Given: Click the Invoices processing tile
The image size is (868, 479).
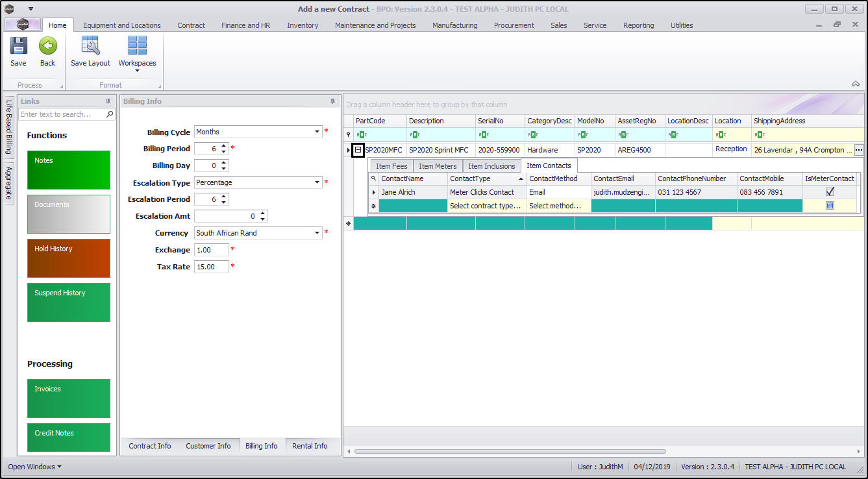Looking at the screenshot, I should [69, 398].
